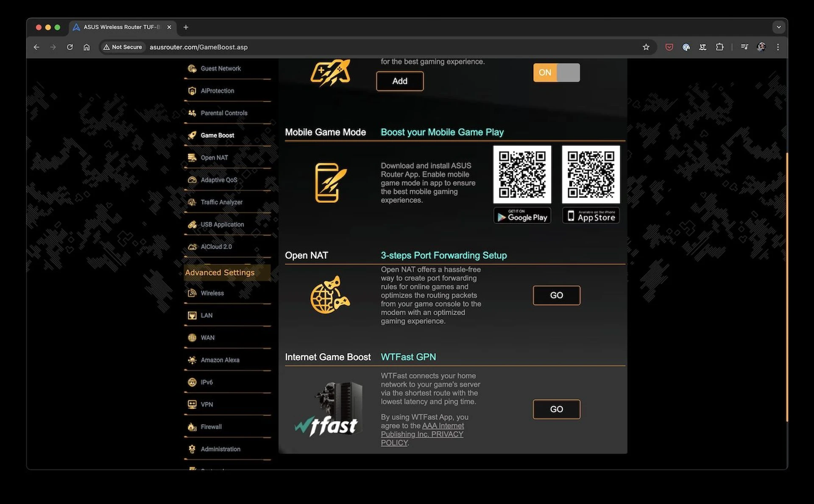Click the browser profile avatar

[x=761, y=47]
